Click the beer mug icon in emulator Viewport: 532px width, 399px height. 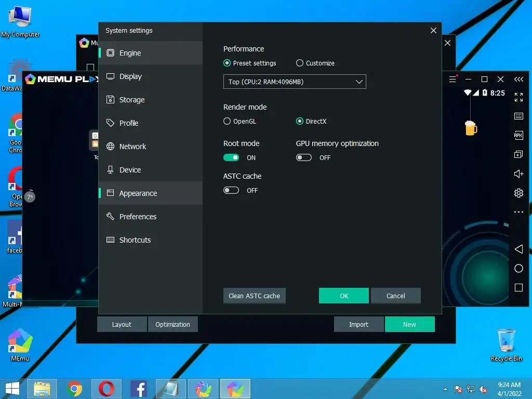pos(471,128)
